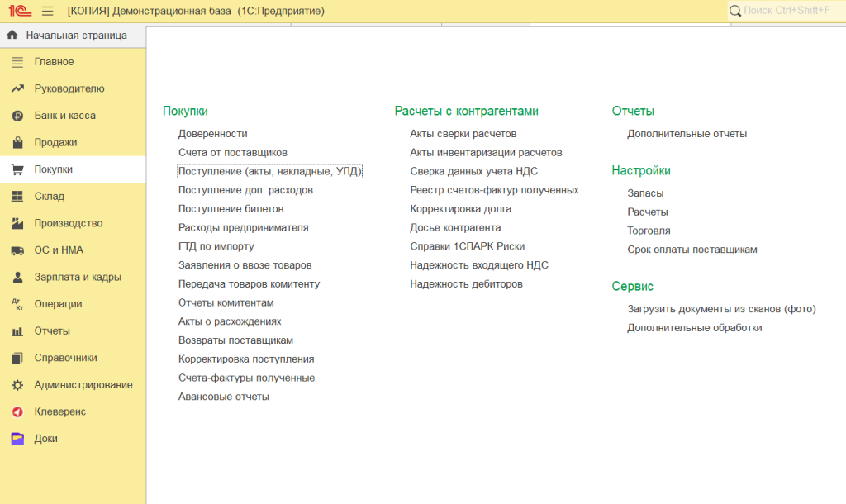Open Поступление доп. расходов
Viewport: 846px width, 504px height.
[x=245, y=190]
